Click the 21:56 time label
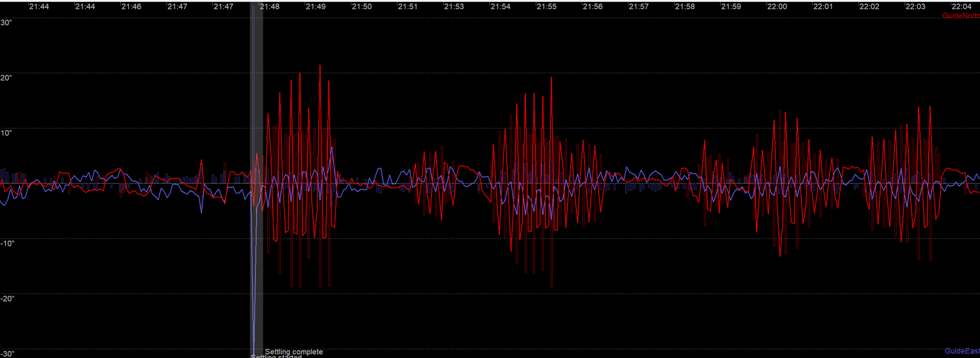The image size is (980, 358). pyautogui.click(x=593, y=7)
